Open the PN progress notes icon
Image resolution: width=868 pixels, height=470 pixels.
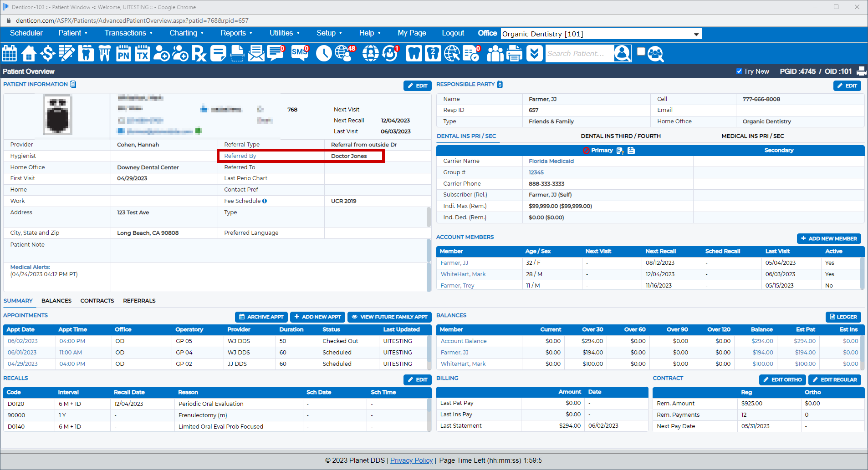pyautogui.click(x=123, y=54)
